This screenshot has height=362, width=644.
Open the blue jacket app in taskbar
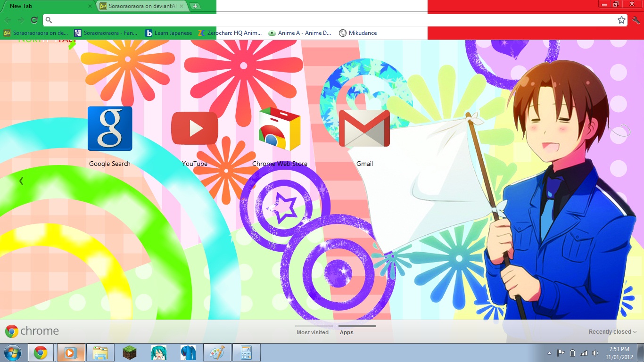click(x=188, y=353)
